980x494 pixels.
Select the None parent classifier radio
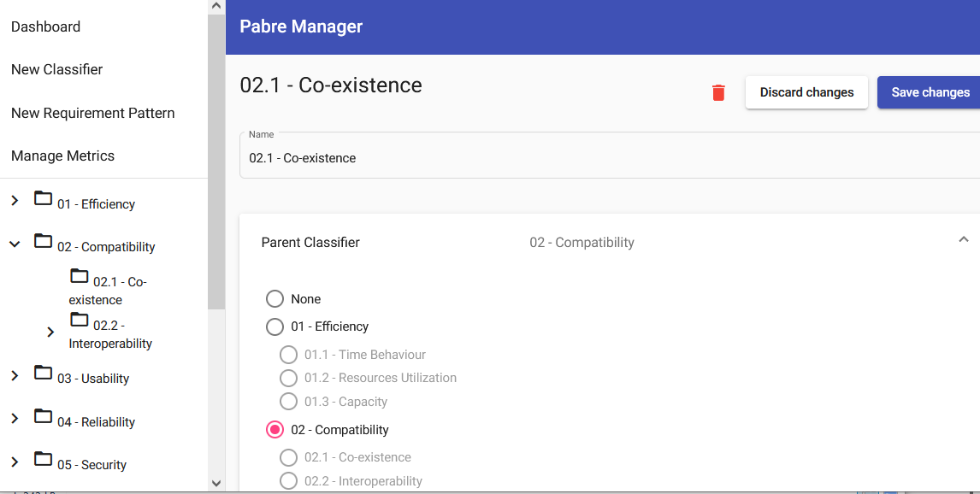pos(275,299)
